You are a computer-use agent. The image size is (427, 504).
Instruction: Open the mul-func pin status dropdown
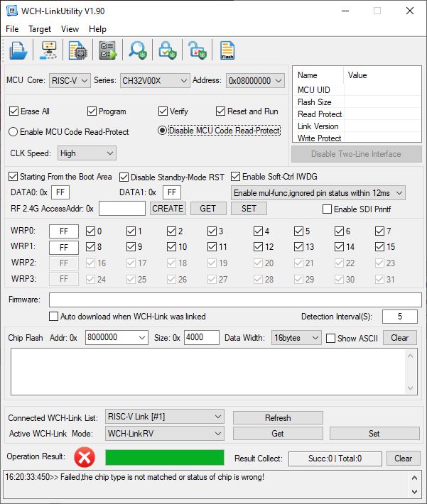[x=318, y=193]
